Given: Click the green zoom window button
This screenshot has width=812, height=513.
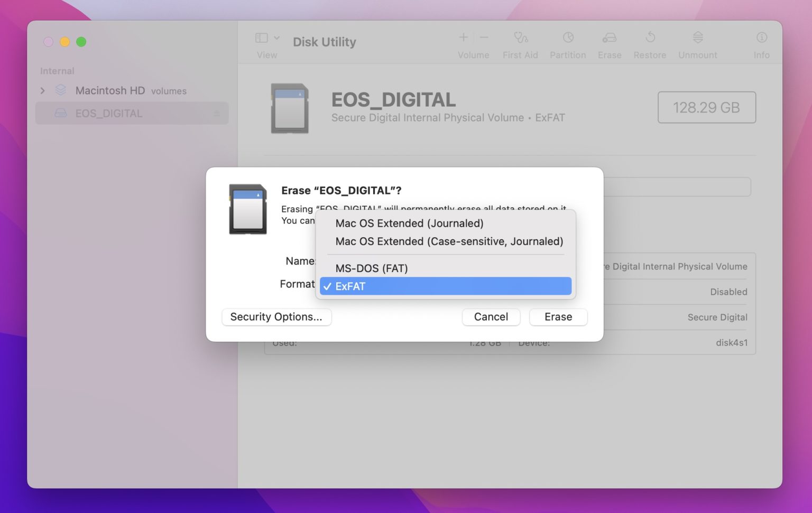Looking at the screenshot, I should 81,42.
